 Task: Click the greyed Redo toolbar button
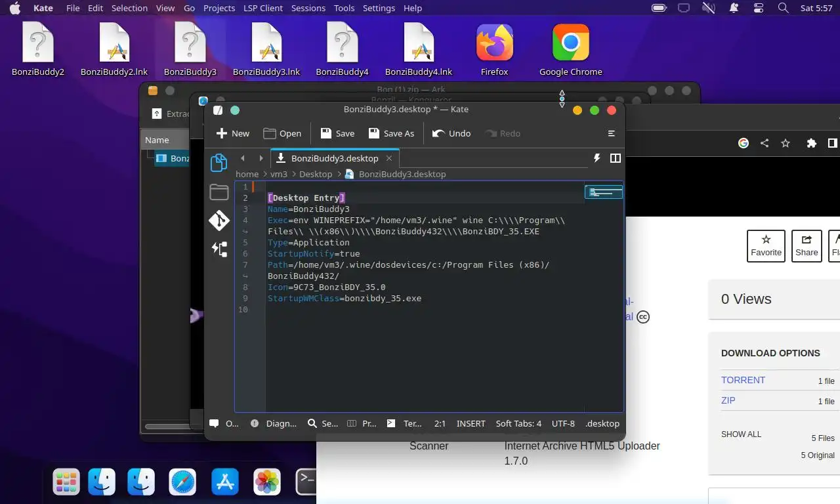point(503,133)
